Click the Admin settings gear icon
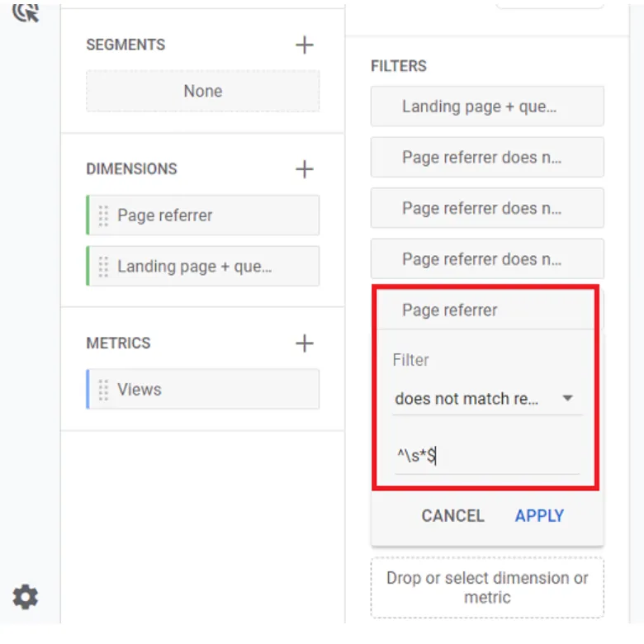The height and width of the screenshot is (644, 644). 26,596
